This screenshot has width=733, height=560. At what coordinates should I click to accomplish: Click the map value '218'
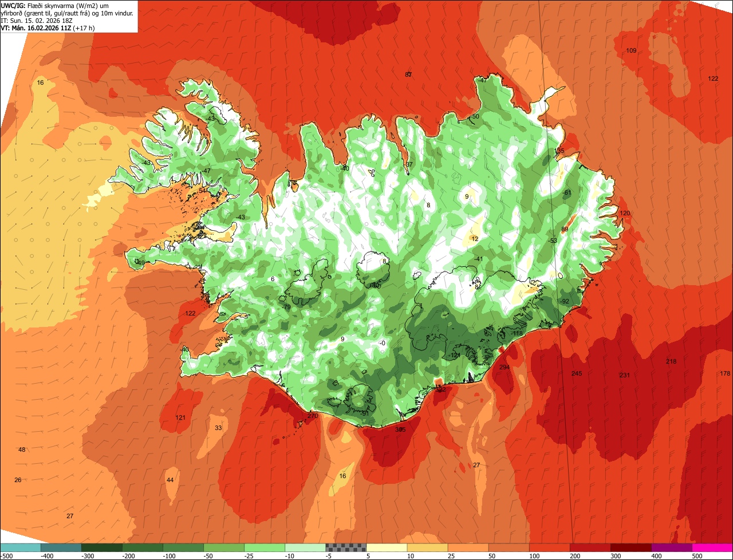pyautogui.click(x=671, y=362)
